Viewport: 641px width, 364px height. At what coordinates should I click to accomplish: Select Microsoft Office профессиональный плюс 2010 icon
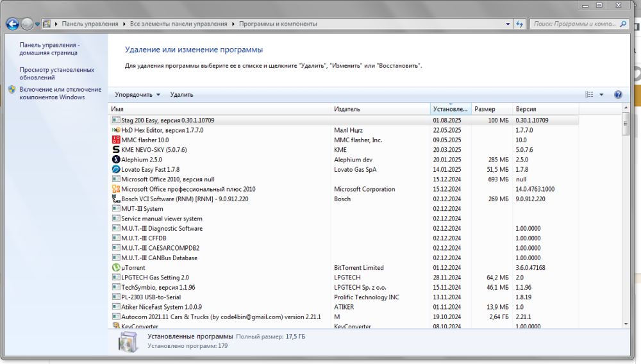(116, 189)
